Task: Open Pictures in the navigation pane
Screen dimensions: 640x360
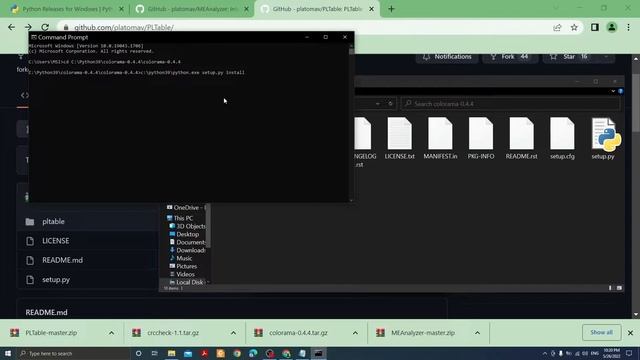Action: [183, 266]
